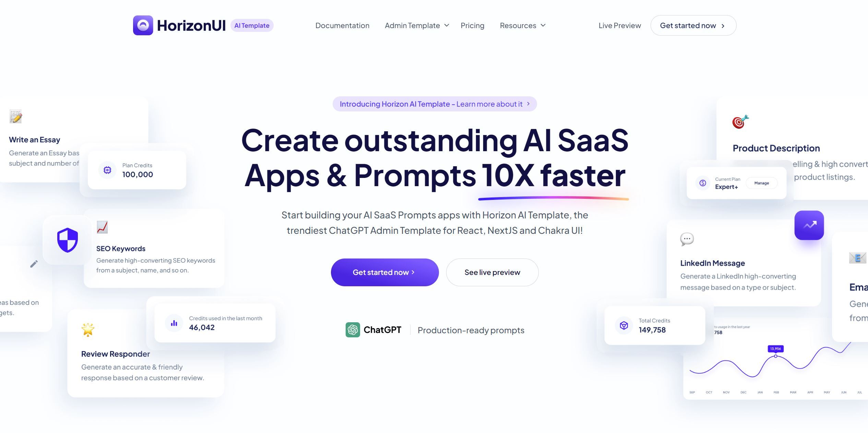
Task: Expand the Resources dropdown menu
Action: point(523,25)
